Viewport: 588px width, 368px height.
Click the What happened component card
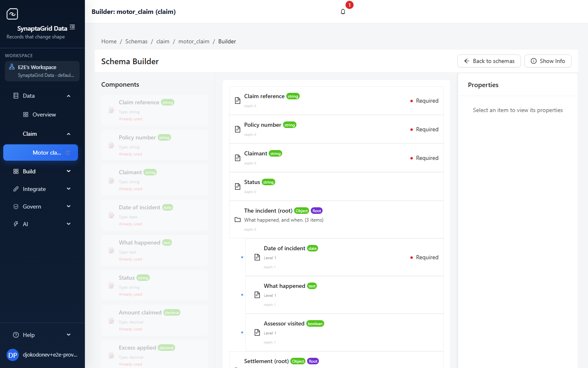click(x=155, y=250)
